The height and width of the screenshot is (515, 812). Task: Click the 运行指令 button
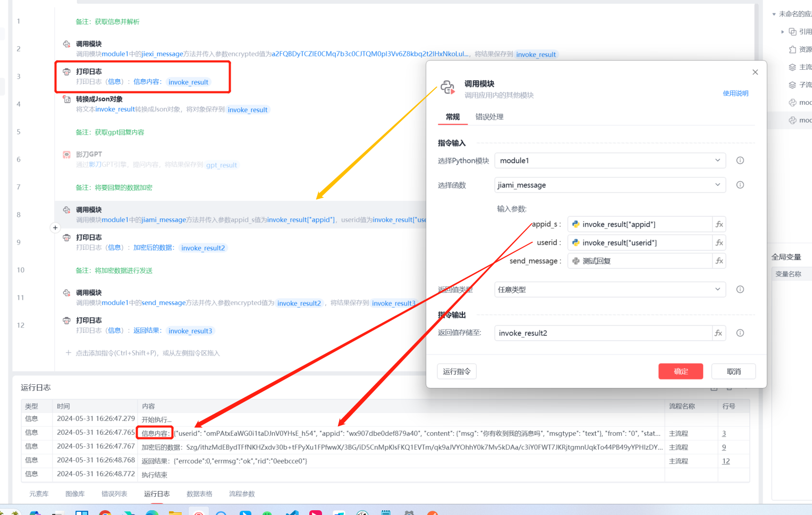pos(457,372)
